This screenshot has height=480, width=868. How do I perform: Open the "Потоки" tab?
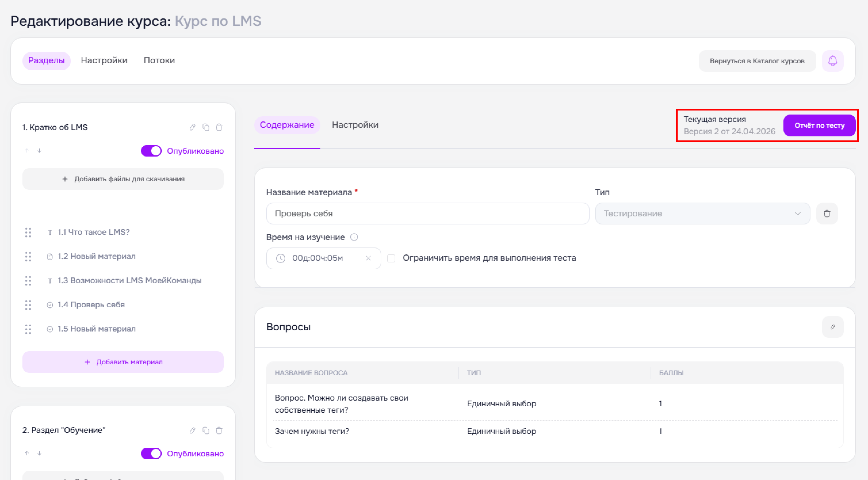159,61
